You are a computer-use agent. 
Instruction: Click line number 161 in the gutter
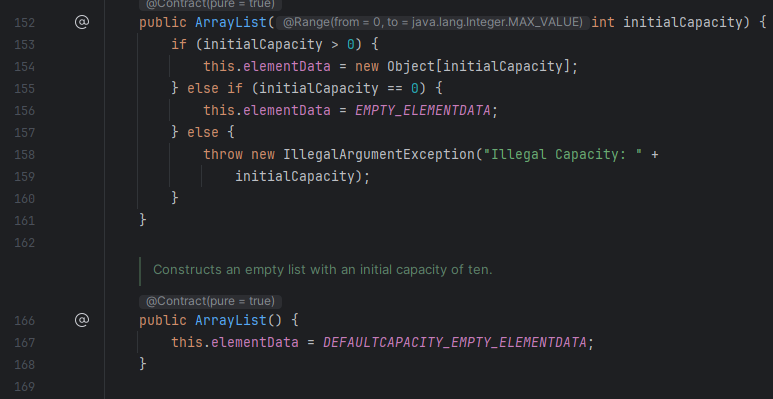pos(25,220)
